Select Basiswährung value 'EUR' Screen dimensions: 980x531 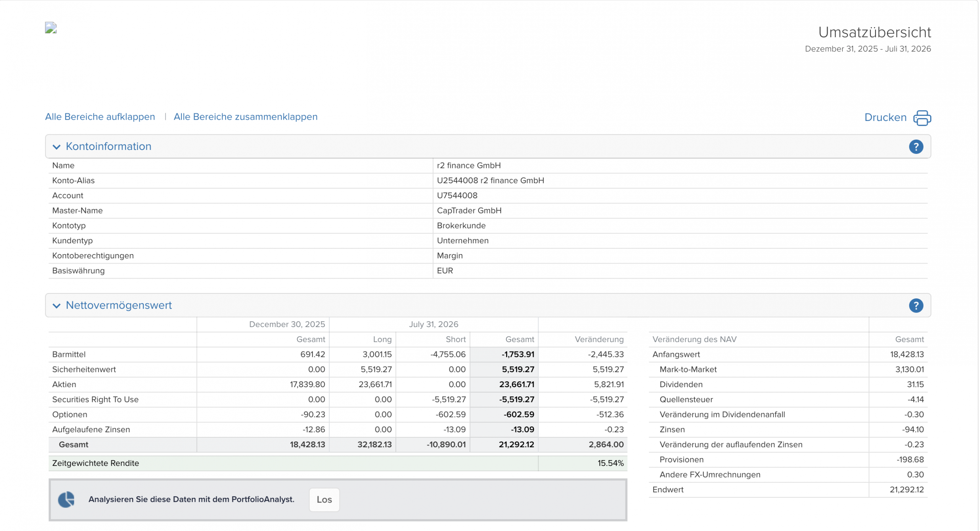pos(445,271)
